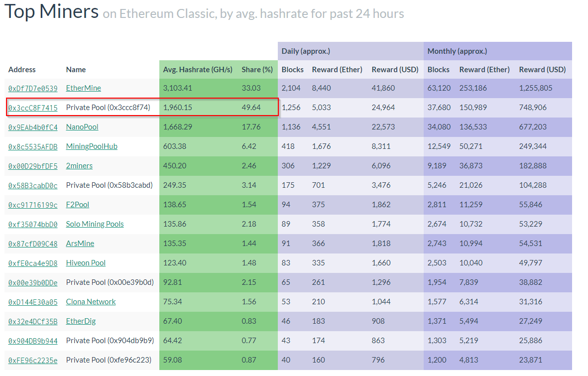This screenshot has width=588, height=376.
Task: Select share value 49.64
Action: tap(251, 108)
